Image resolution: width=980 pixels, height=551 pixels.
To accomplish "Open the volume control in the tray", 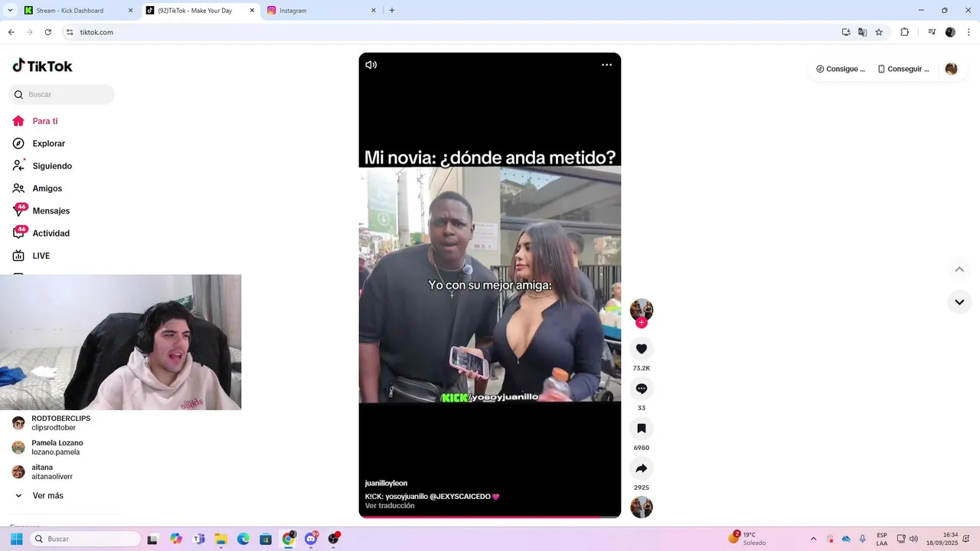I will coord(913,539).
